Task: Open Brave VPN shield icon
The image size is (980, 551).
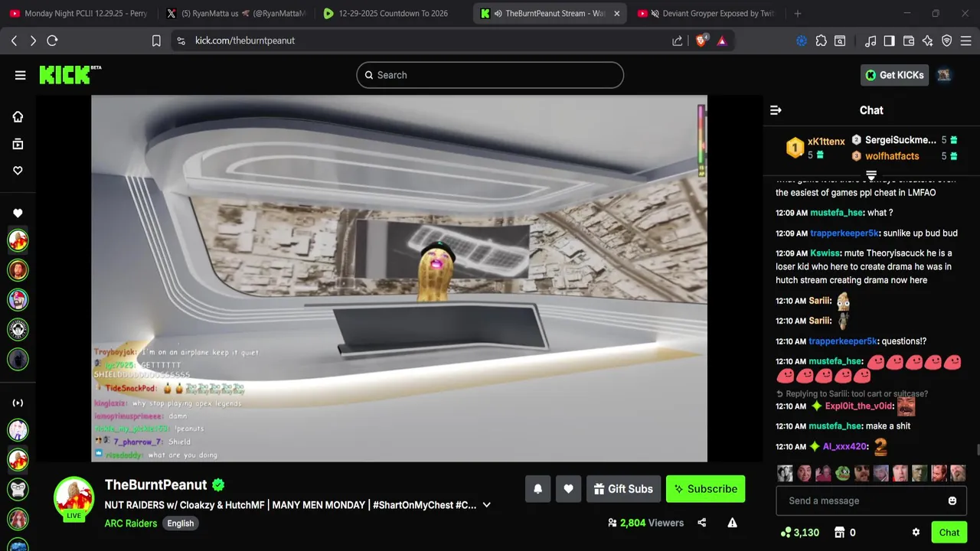Action: [x=947, y=41]
